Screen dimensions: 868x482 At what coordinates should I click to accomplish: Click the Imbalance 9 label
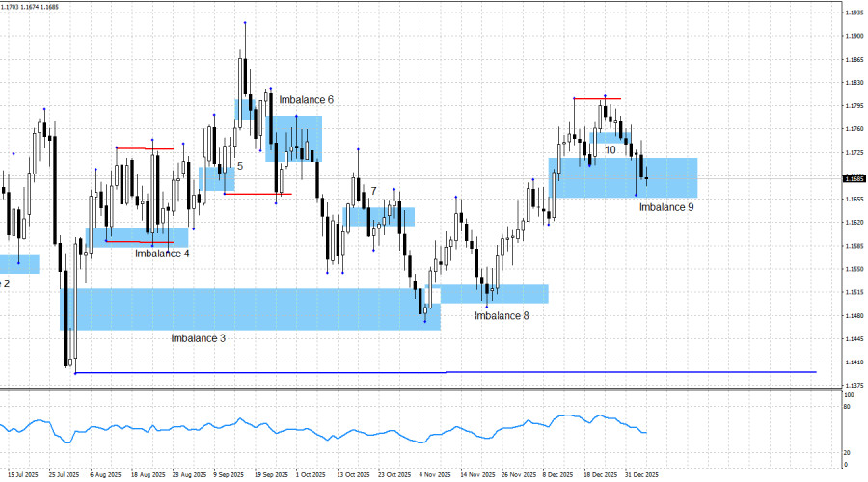pos(666,207)
